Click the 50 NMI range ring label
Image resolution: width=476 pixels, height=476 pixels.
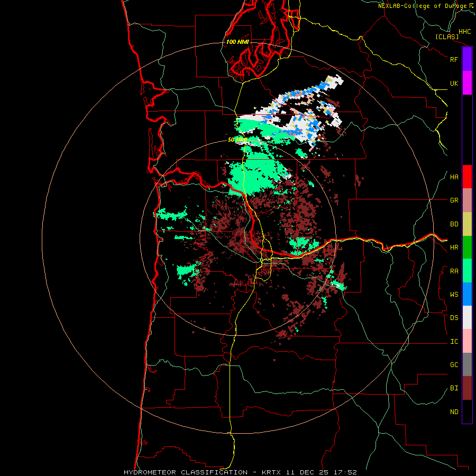(x=237, y=140)
